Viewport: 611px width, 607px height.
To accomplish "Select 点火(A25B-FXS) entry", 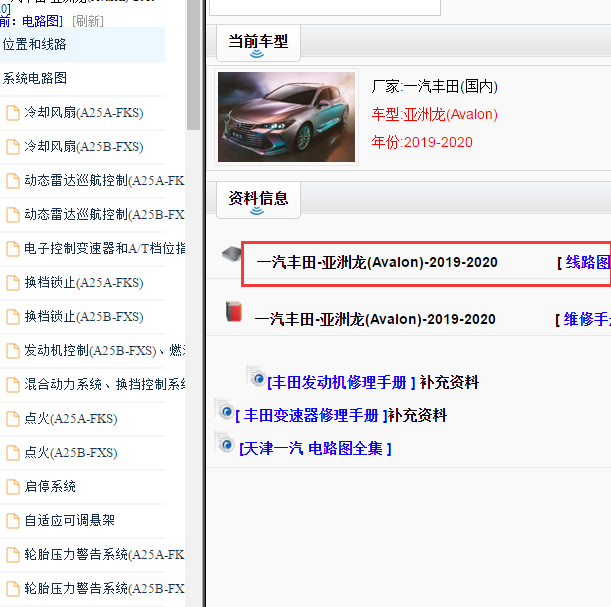I will [x=71, y=453].
